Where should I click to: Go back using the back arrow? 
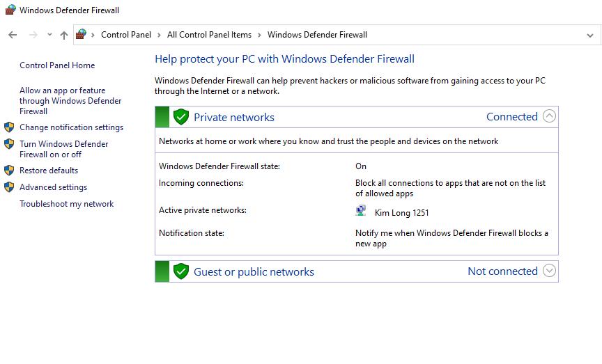click(13, 35)
